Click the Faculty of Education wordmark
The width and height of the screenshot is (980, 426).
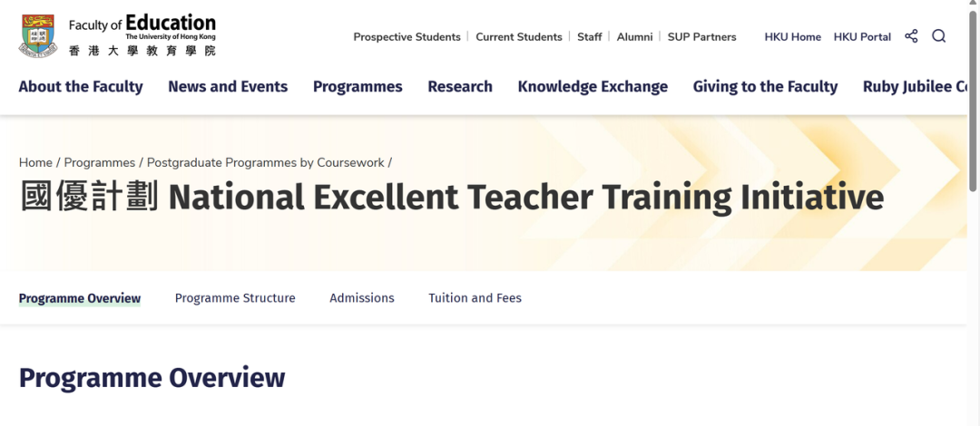142,35
